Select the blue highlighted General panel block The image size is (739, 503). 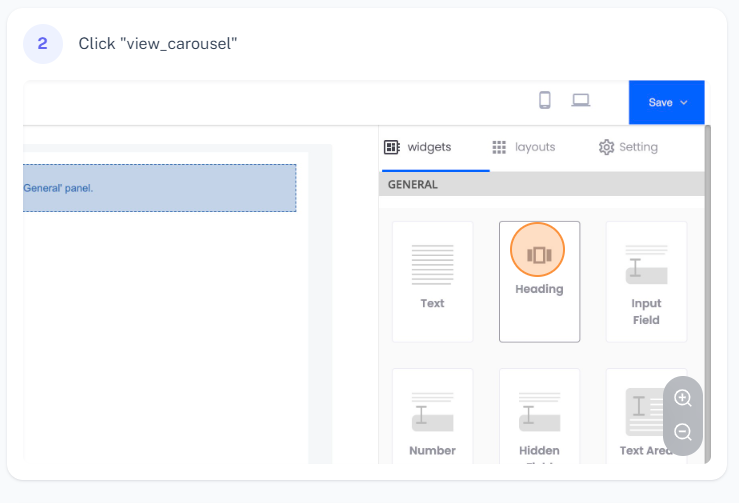click(x=160, y=187)
